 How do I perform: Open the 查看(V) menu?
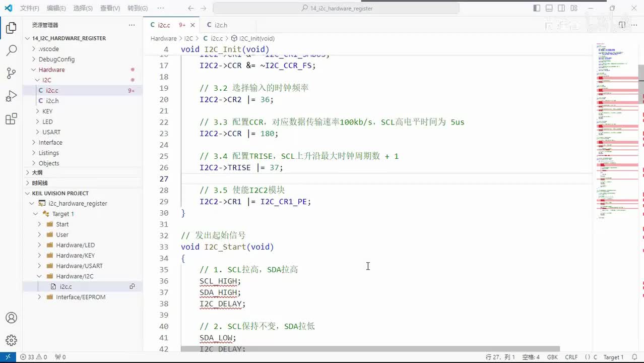coord(110,8)
